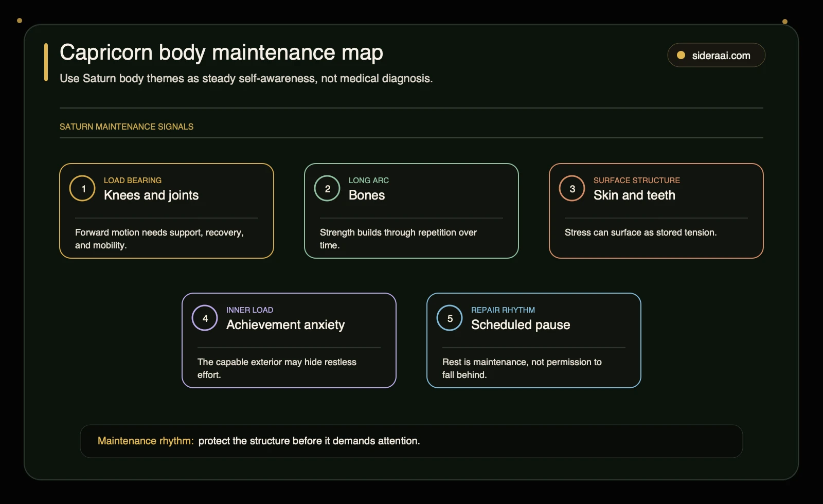This screenshot has height=504, width=823.
Task: Click the text 'The capable exterior may hide restless effort.'
Action: (x=277, y=368)
